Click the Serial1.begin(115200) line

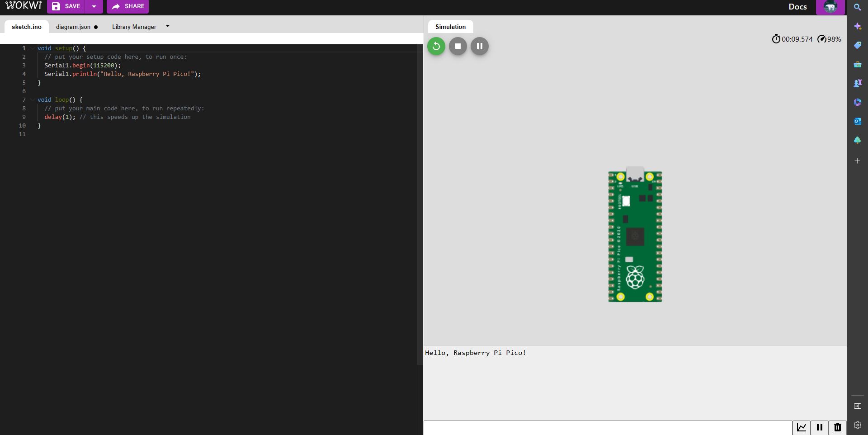(x=83, y=65)
